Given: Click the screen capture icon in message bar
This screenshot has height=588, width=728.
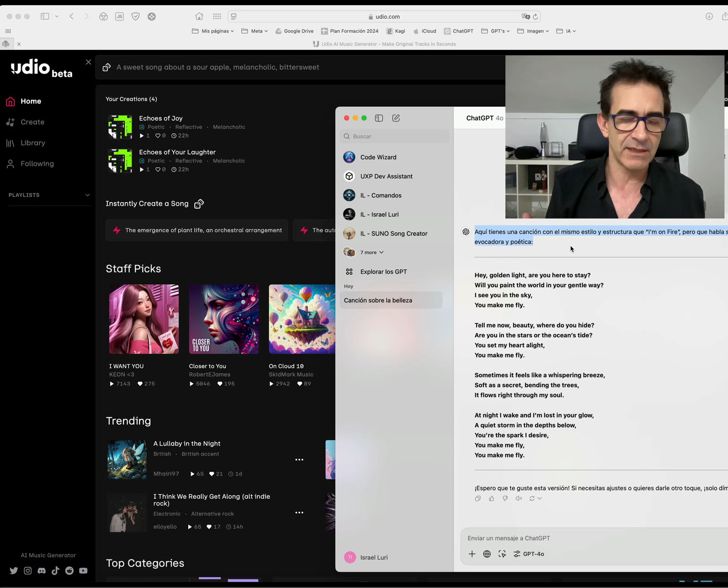Looking at the screenshot, I should (502, 554).
